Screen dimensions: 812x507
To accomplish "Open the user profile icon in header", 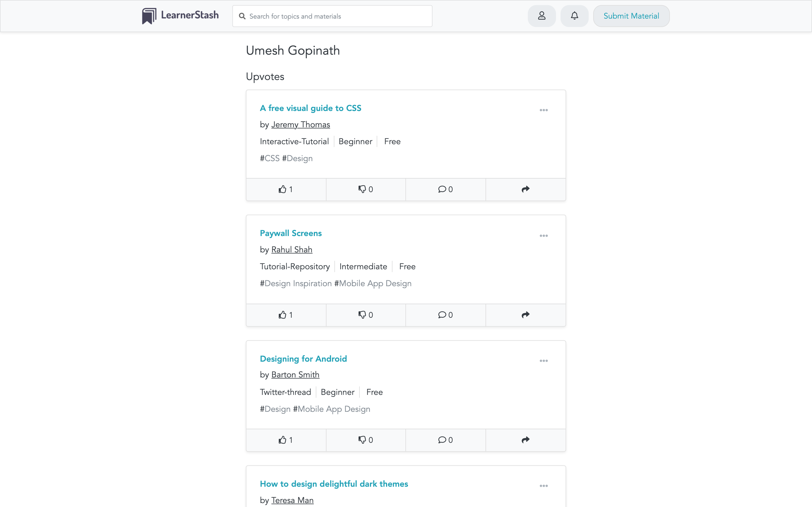I will [542, 16].
